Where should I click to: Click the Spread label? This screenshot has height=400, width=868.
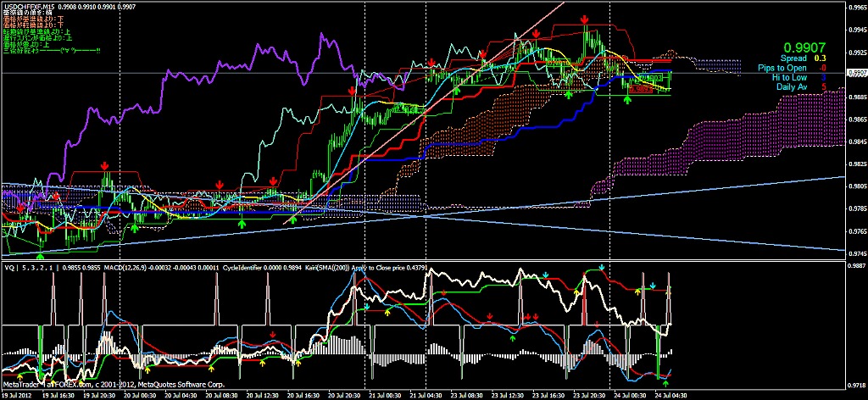pyautogui.click(x=793, y=58)
